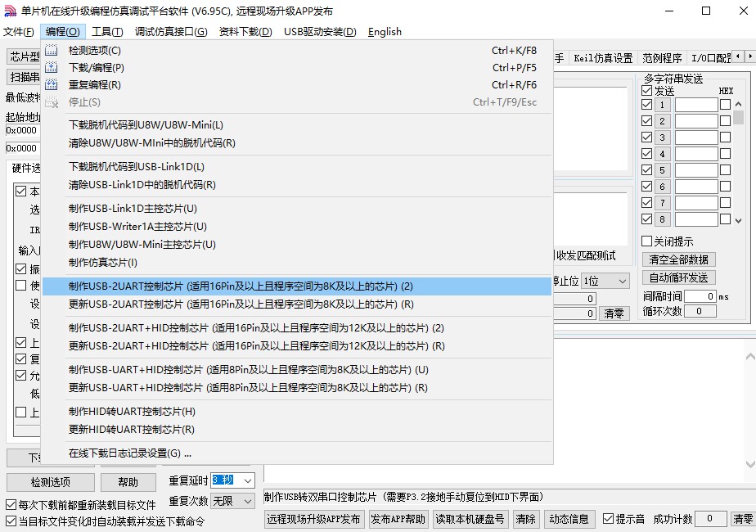This screenshot has height=532, width=756.
Task: Click the 扫描串 button
Action: (x=24, y=77)
